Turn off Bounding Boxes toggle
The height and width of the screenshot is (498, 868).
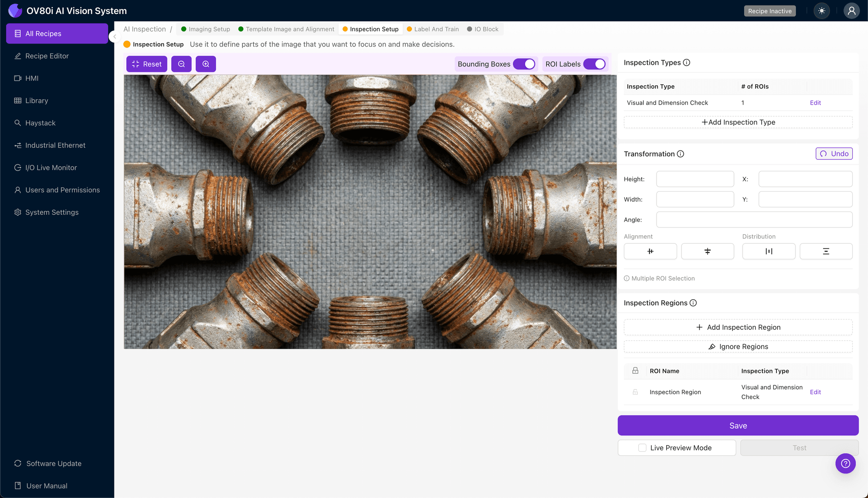524,64
